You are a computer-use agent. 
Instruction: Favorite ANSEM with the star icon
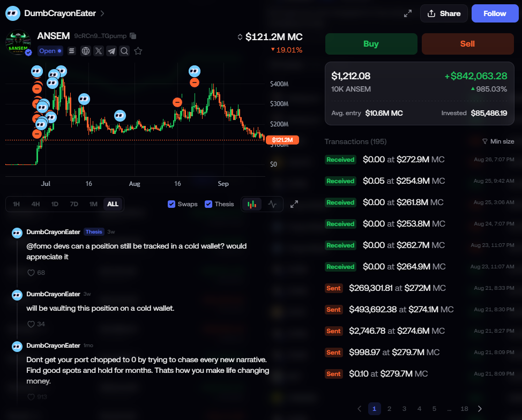click(x=138, y=51)
